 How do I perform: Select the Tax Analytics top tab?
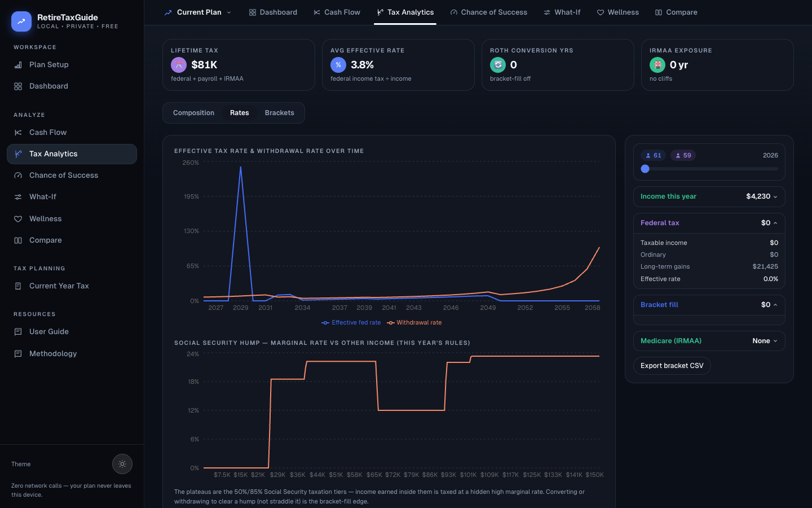pos(405,12)
